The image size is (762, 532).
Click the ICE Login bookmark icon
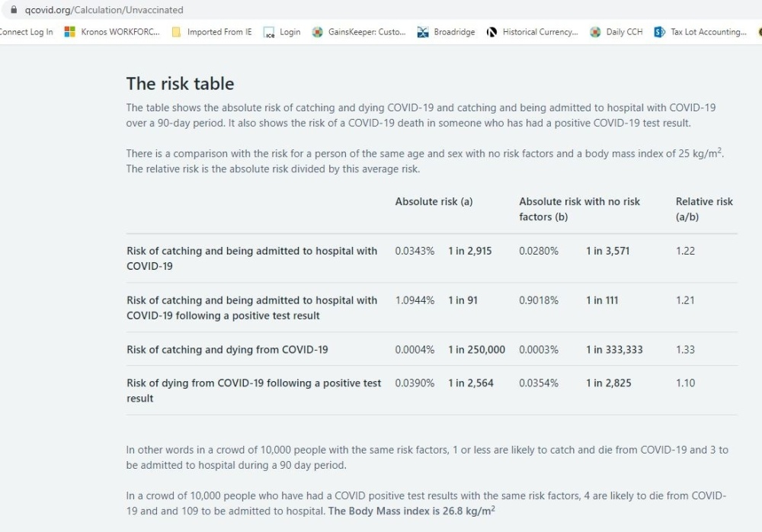coord(269,32)
